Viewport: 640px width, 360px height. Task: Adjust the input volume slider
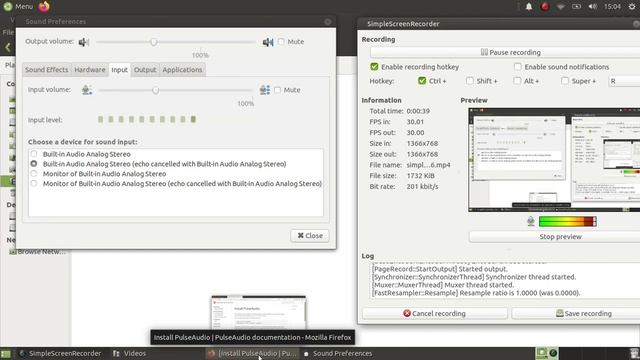click(x=176, y=90)
